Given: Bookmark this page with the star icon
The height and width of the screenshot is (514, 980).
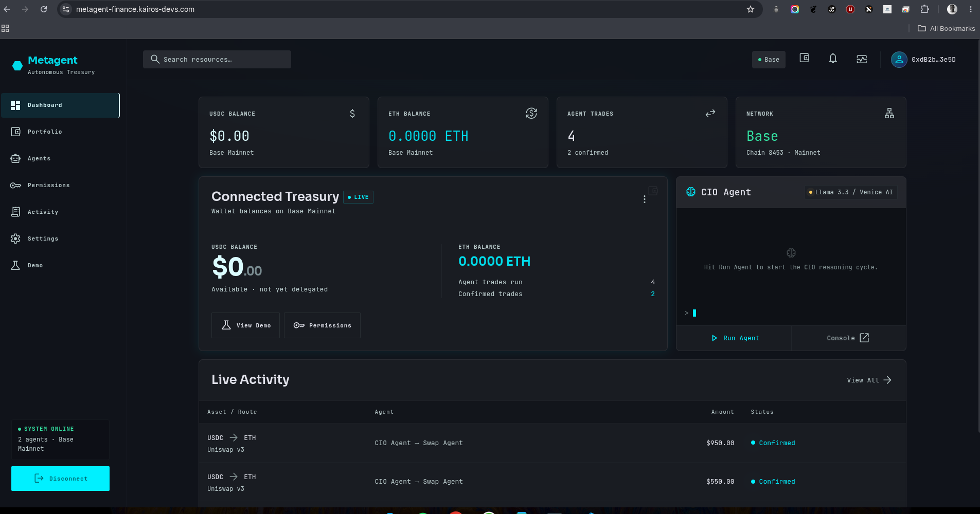Looking at the screenshot, I should [x=751, y=9].
